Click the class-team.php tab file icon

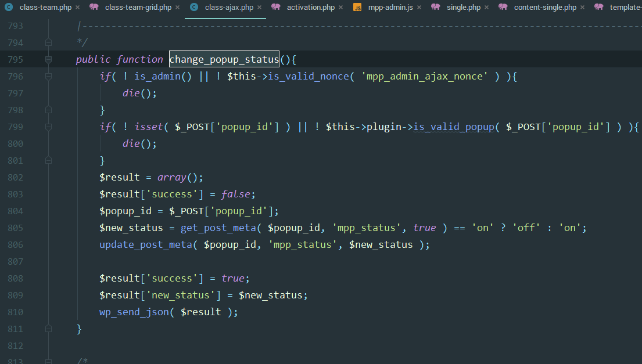[x=9, y=7]
